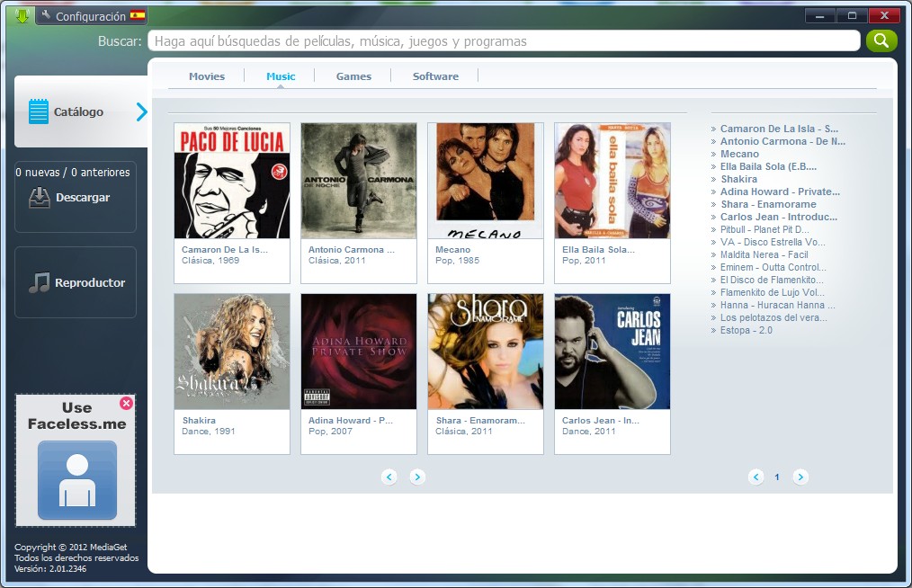Minimize the MediaGet window
Viewport: 912px width, 588px height.
tap(820, 15)
